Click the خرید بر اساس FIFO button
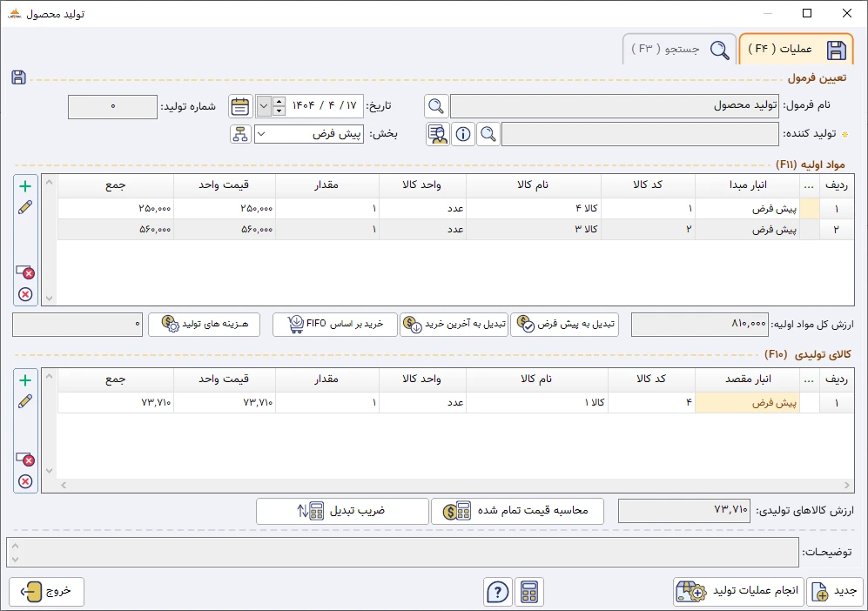This screenshot has height=611, width=868. (x=335, y=325)
